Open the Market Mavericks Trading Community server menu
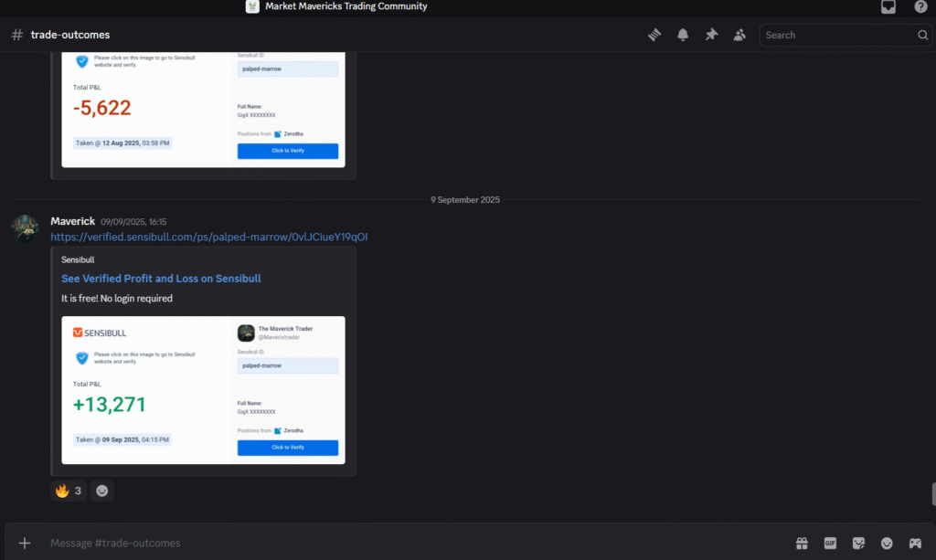 [338, 6]
